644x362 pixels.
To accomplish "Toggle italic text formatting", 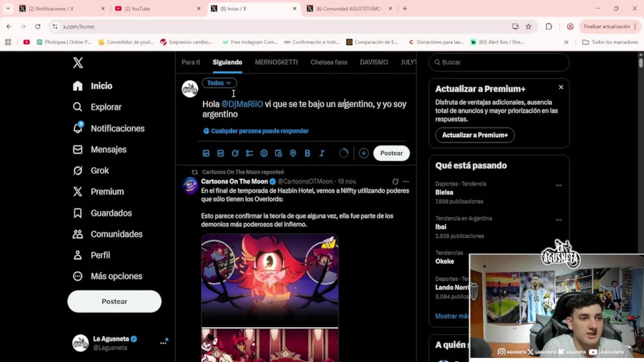I will (x=322, y=153).
